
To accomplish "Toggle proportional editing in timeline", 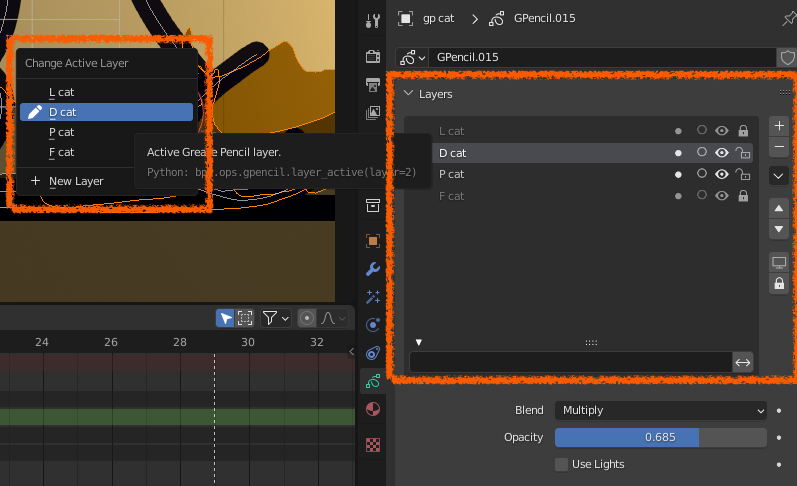I will click(306, 318).
